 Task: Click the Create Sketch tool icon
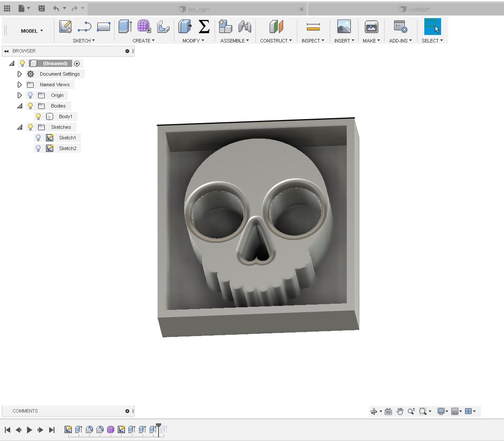click(66, 27)
